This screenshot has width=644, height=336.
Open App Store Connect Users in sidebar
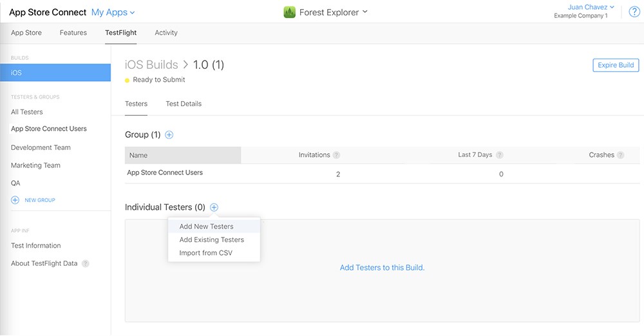click(49, 129)
